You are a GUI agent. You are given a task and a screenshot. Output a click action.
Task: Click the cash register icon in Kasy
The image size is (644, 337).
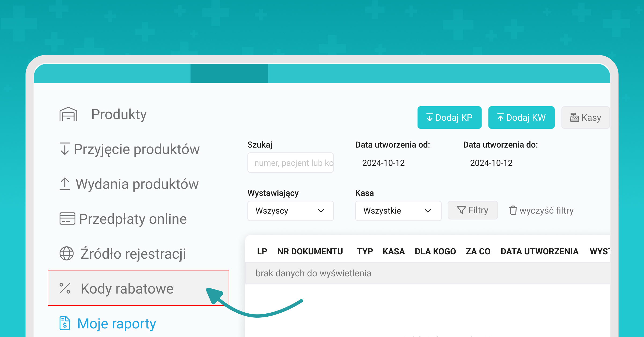[x=575, y=118]
